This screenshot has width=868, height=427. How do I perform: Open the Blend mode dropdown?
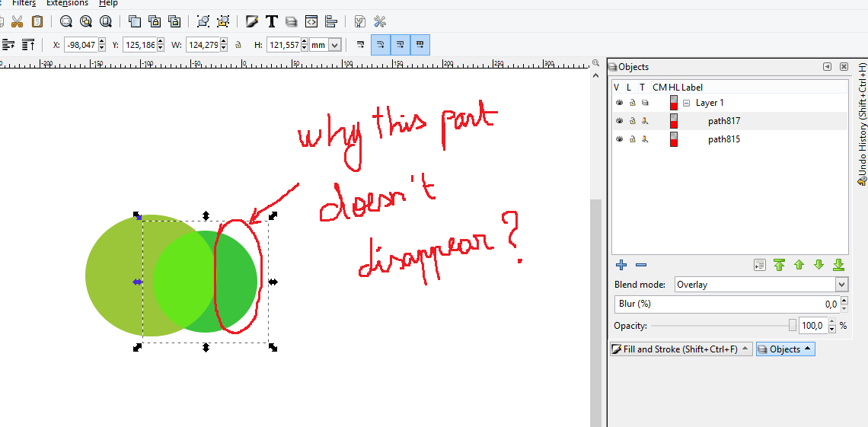click(841, 285)
